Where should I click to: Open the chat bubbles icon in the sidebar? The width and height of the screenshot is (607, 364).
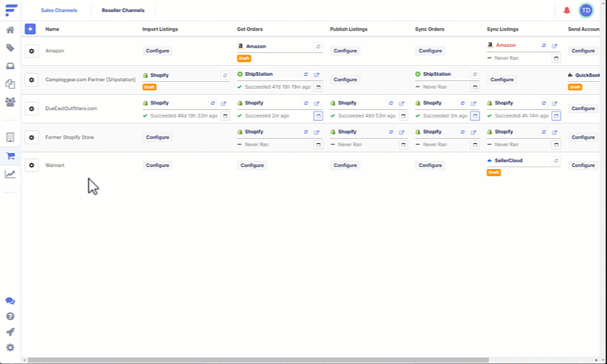(x=10, y=301)
